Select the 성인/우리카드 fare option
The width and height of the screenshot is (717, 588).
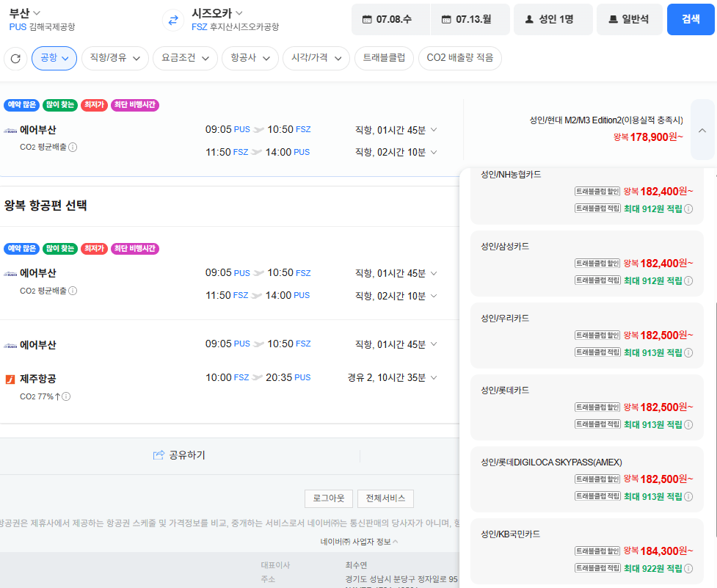coord(586,335)
